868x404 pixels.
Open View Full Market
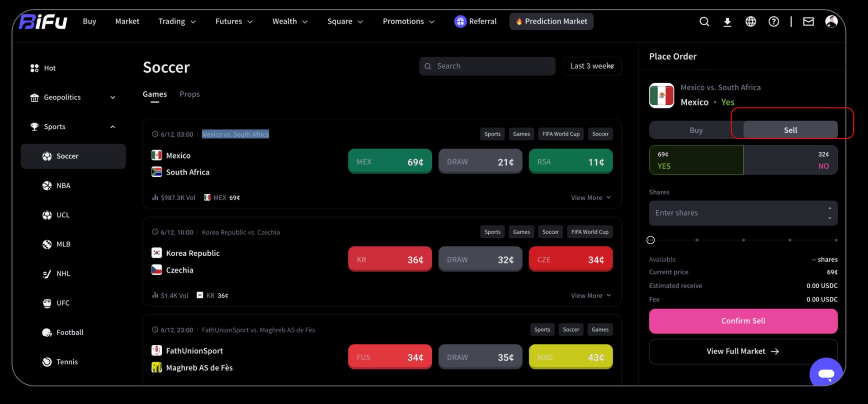point(743,352)
